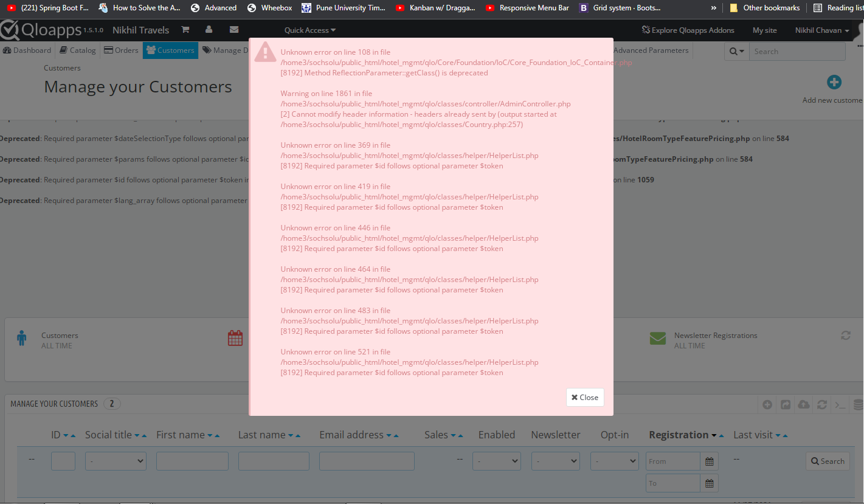
Task: Click the warning triangle icon in error dialog
Action: click(x=265, y=52)
